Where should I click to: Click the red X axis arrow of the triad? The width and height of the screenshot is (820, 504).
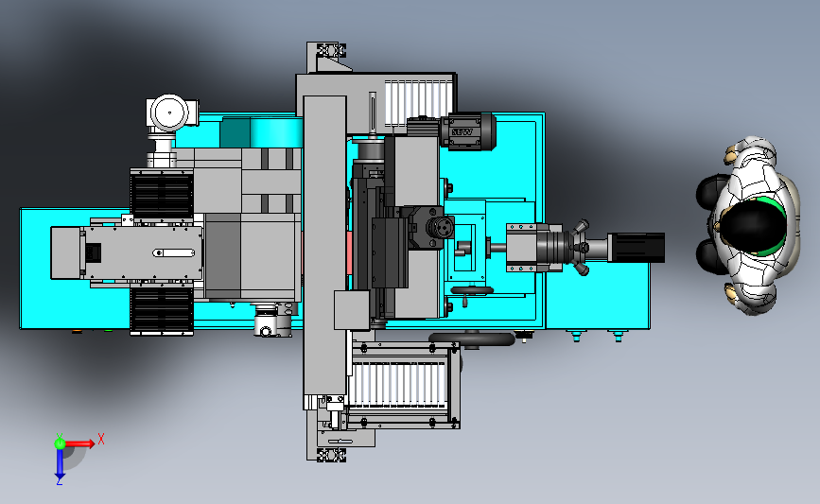[79, 443]
